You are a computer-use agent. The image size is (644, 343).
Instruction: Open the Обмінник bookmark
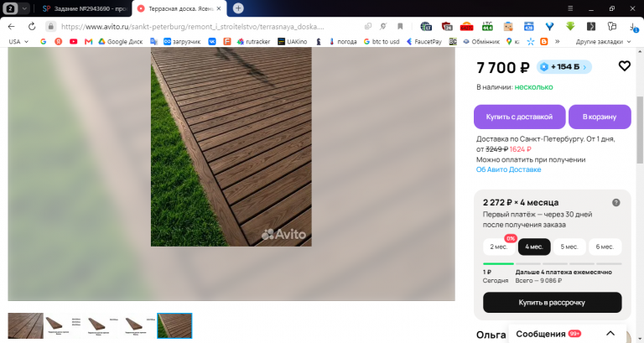[481, 41]
